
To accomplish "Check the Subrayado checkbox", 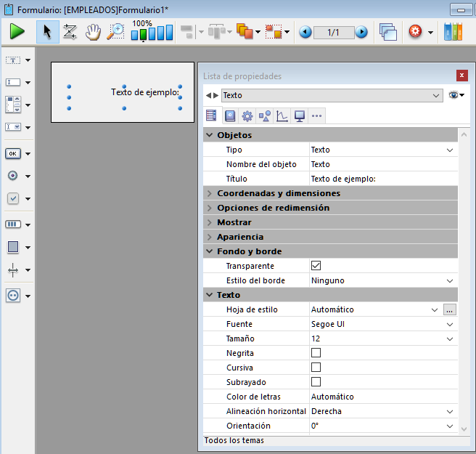I will pyautogui.click(x=316, y=382).
